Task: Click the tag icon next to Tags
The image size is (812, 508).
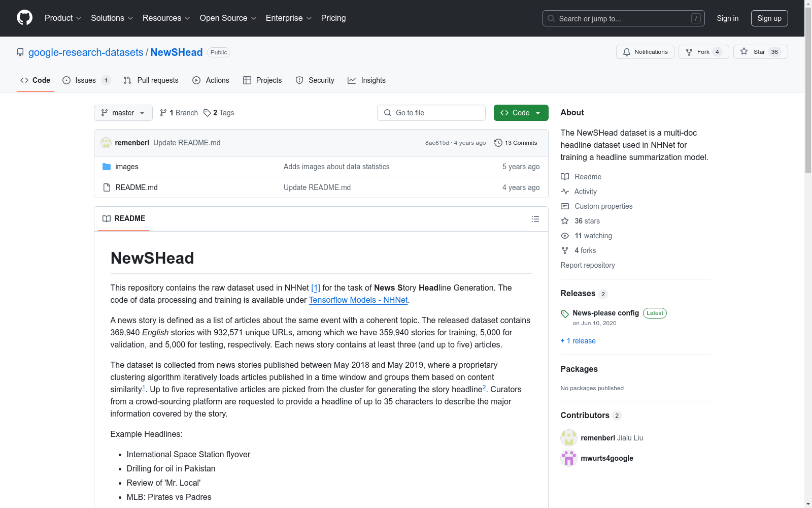Action: (207, 113)
